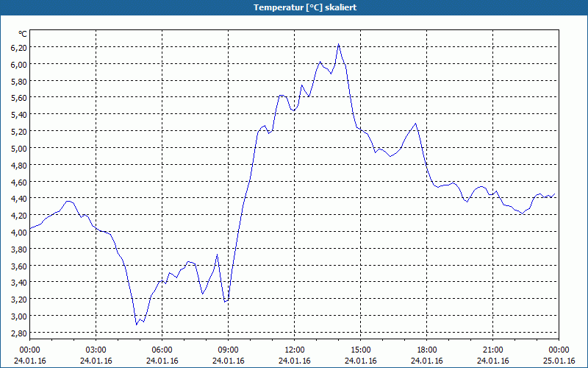Select the 12:00 time label

(295, 350)
